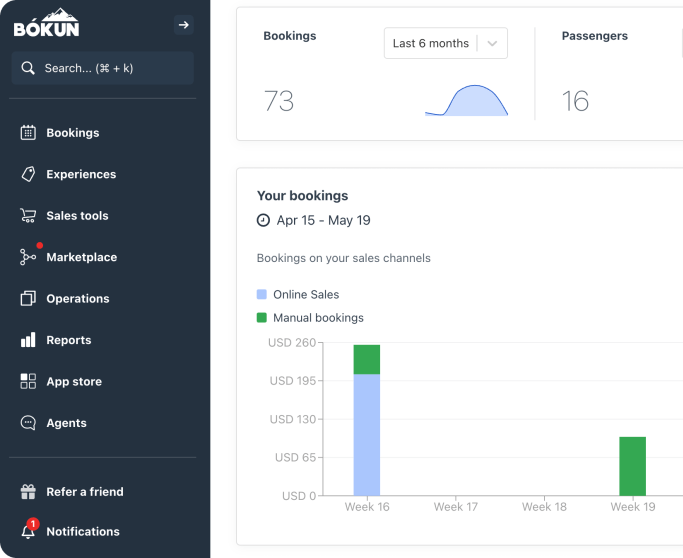Click the green Week 19 bar
Viewport: 683px width, 558px height.
coord(632,466)
